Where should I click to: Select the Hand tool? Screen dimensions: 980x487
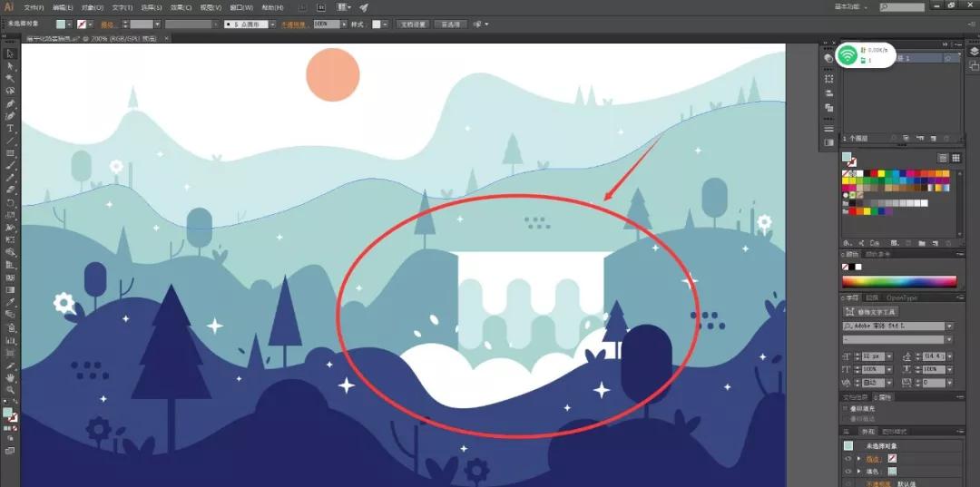point(11,376)
